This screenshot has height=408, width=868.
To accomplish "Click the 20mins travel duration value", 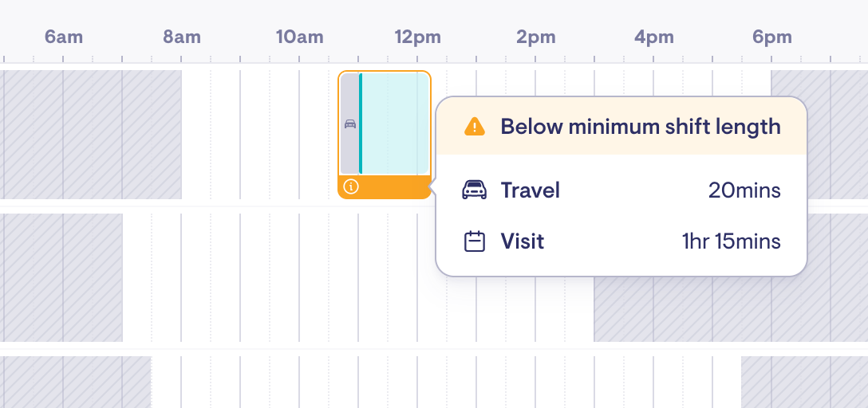I will click(x=744, y=190).
